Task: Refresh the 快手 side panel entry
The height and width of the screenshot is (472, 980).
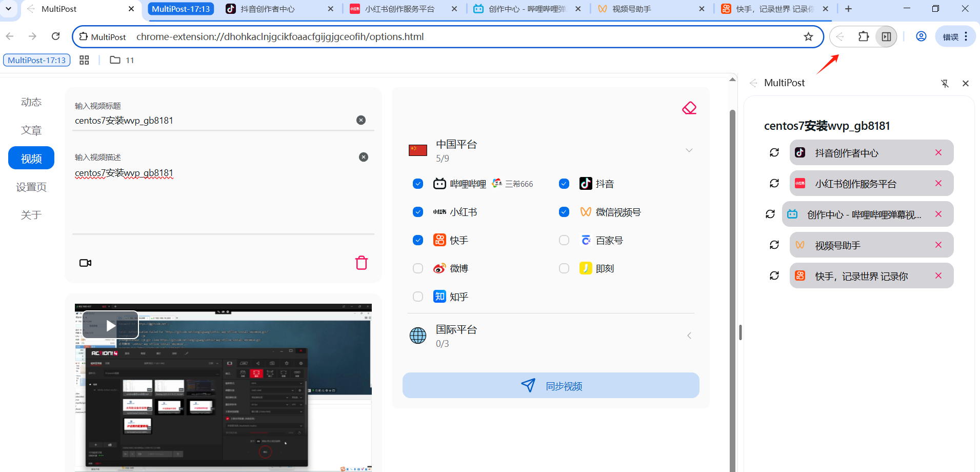Action: click(774, 276)
